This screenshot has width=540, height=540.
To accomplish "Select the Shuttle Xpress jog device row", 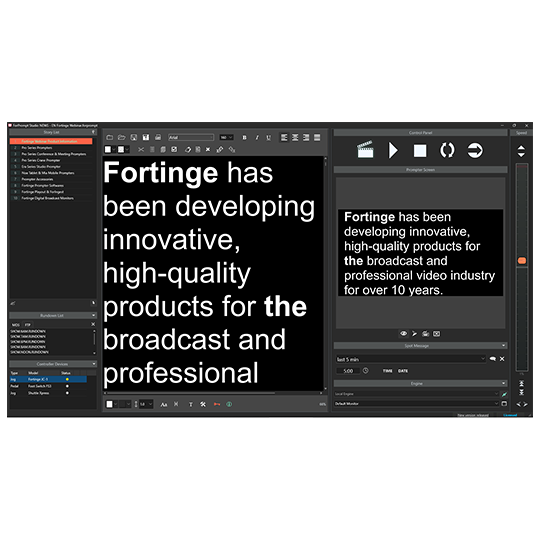I will click(48, 393).
